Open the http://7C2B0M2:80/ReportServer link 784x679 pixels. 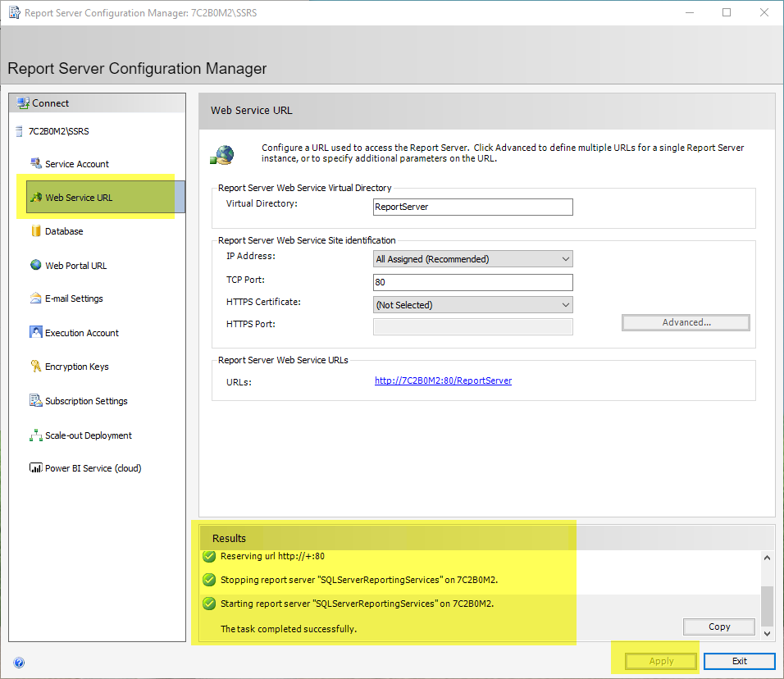click(x=443, y=381)
